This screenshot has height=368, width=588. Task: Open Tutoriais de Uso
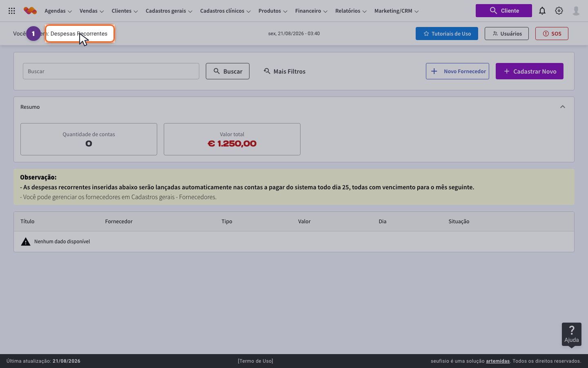447,34
